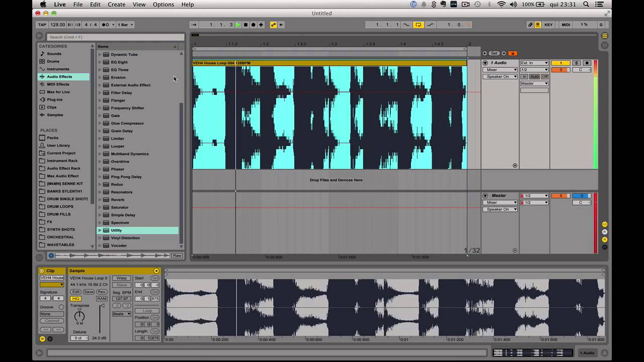Click the orange Lock Envelopes icon
This screenshot has height=362, width=644.
pos(513,53)
